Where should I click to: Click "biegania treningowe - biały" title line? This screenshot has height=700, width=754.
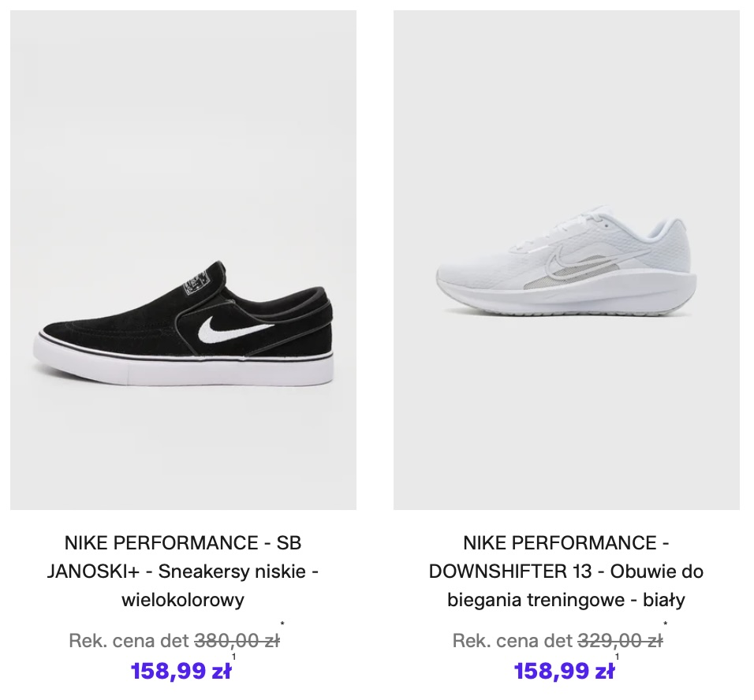tap(566, 600)
